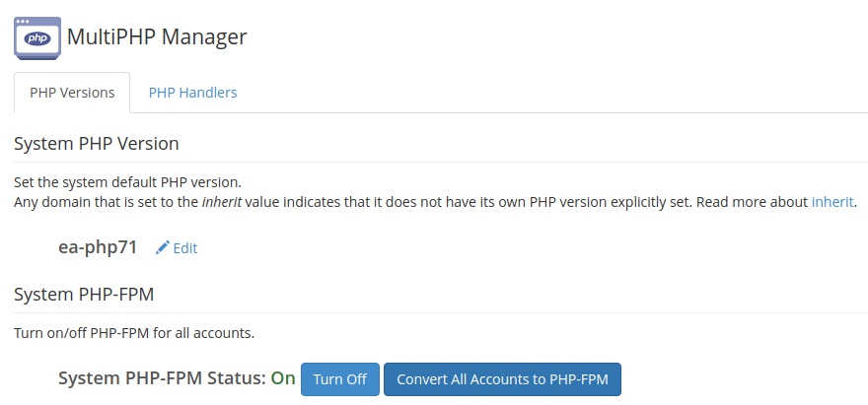Image resolution: width=868 pixels, height=405 pixels.
Task: Click the System PHP Version heading
Action: click(97, 144)
